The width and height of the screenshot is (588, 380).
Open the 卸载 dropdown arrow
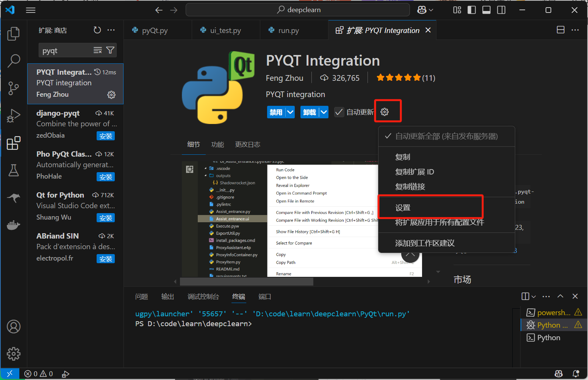(324, 112)
